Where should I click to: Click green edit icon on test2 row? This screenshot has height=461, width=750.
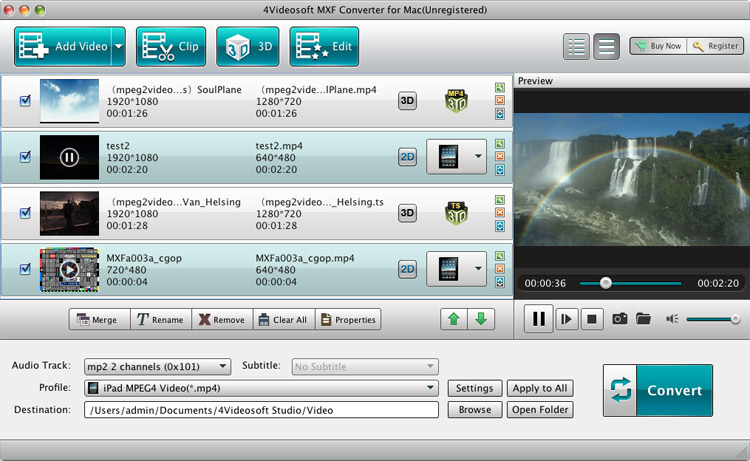(x=500, y=143)
